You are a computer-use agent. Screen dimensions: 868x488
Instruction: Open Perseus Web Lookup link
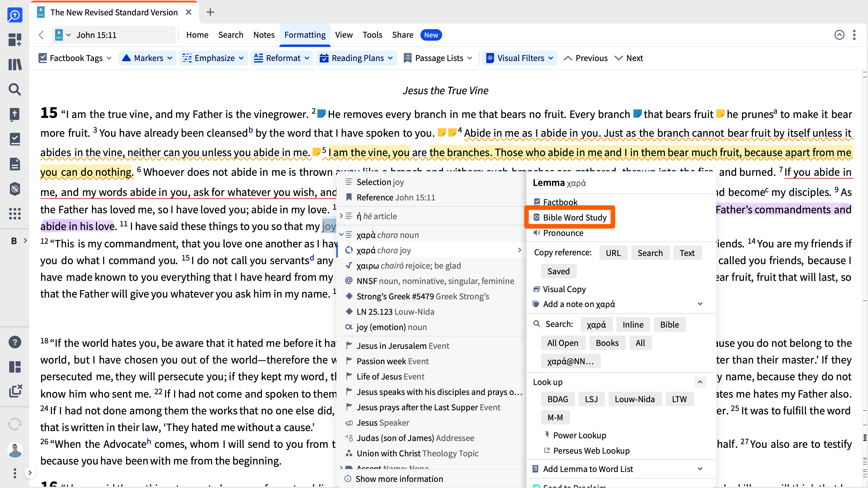[591, 451]
